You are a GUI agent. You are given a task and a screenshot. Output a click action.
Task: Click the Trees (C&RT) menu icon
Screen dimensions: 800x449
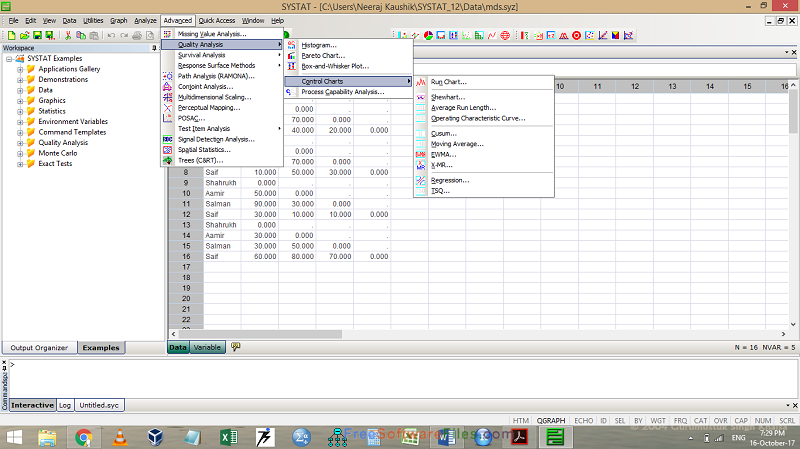(x=167, y=160)
